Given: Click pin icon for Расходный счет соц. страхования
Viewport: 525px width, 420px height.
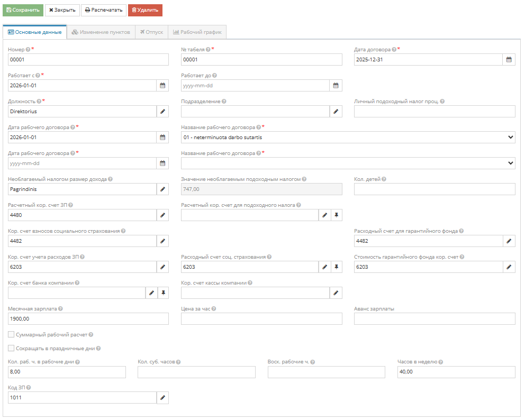Looking at the screenshot, I should 336,267.
